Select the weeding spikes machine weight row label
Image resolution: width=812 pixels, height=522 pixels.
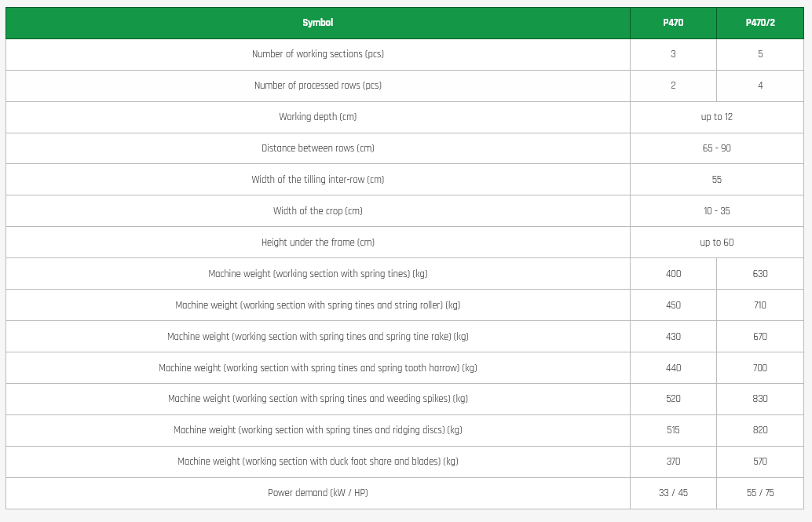(x=317, y=399)
